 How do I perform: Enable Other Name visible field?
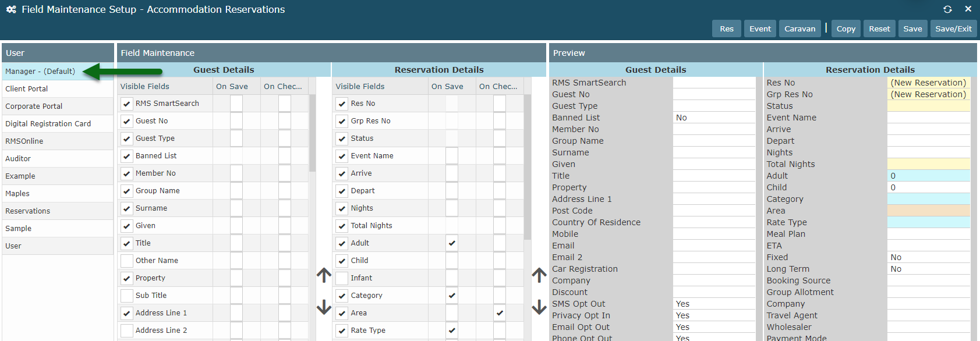coord(127,261)
